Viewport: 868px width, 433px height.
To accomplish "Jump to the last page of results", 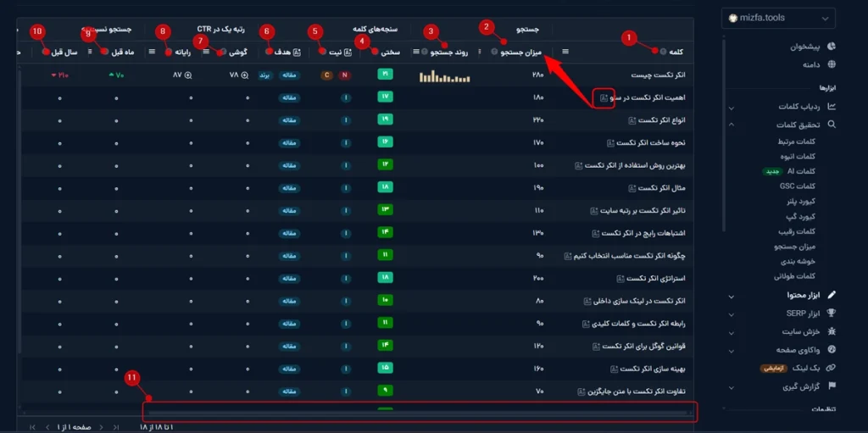I will click(x=33, y=427).
